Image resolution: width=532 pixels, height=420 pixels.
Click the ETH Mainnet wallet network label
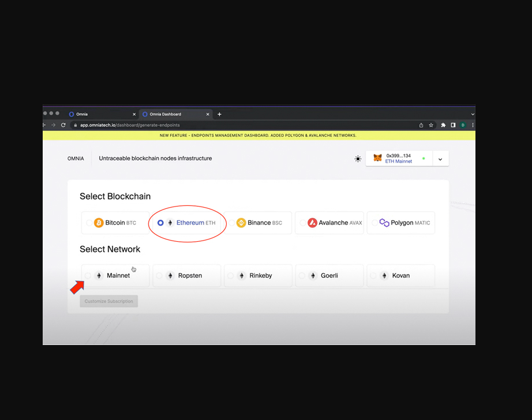tap(398, 162)
